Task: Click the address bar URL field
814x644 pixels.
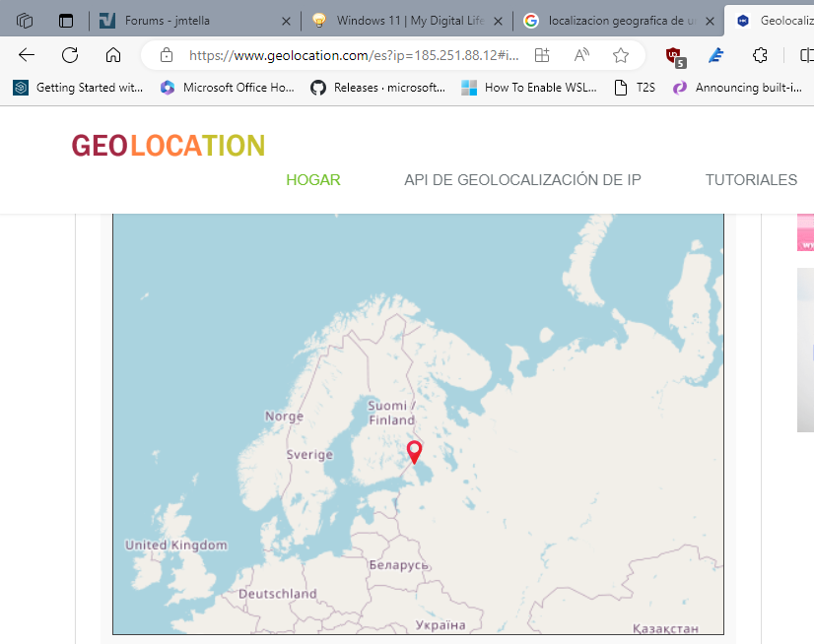Action: [x=353, y=55]
